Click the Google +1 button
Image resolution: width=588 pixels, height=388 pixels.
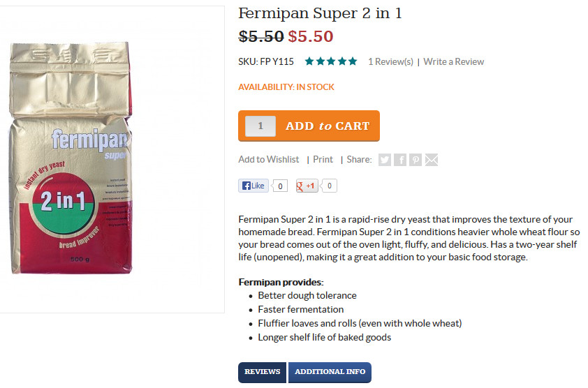pyautogui.click(x=307, y=186)
